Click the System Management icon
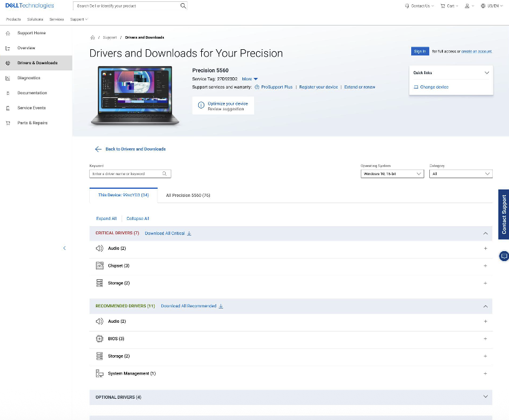Image resolution: width=509 pixels, height=420 pixels. coord(100,374)
